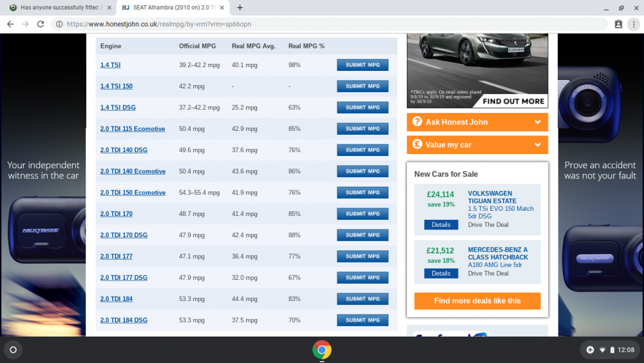This screenshot has height=363, width=644.
Task: Open the 2.0 TDI 115 Ecomotive link
Action: coord(133,129)
